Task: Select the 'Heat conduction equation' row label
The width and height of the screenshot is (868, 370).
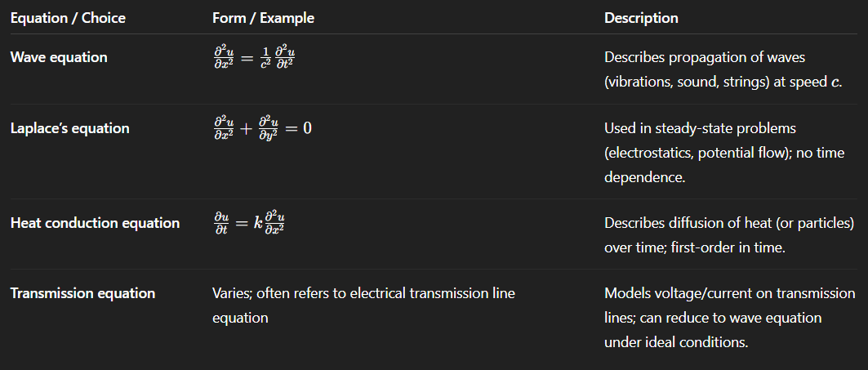Action: pos(96,223)
